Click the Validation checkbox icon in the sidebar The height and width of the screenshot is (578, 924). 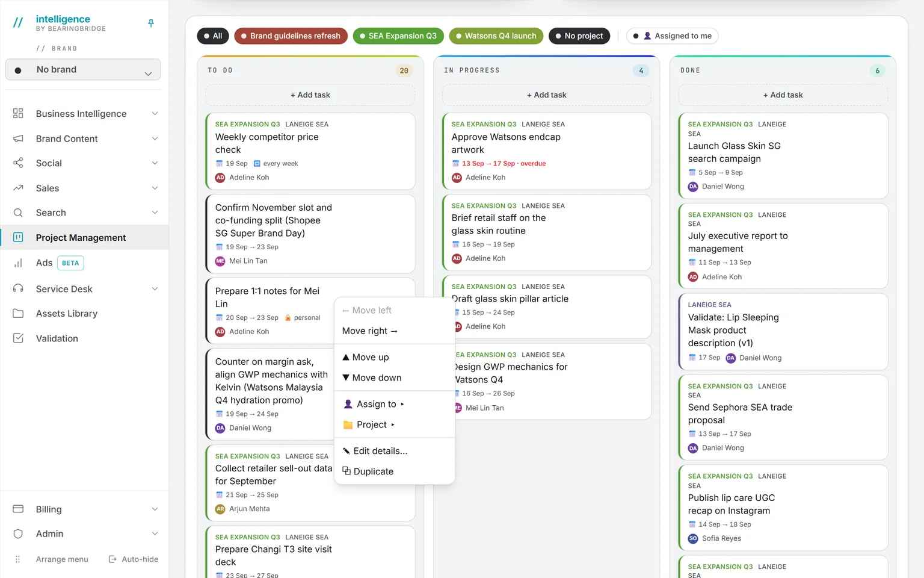point(18,338)
